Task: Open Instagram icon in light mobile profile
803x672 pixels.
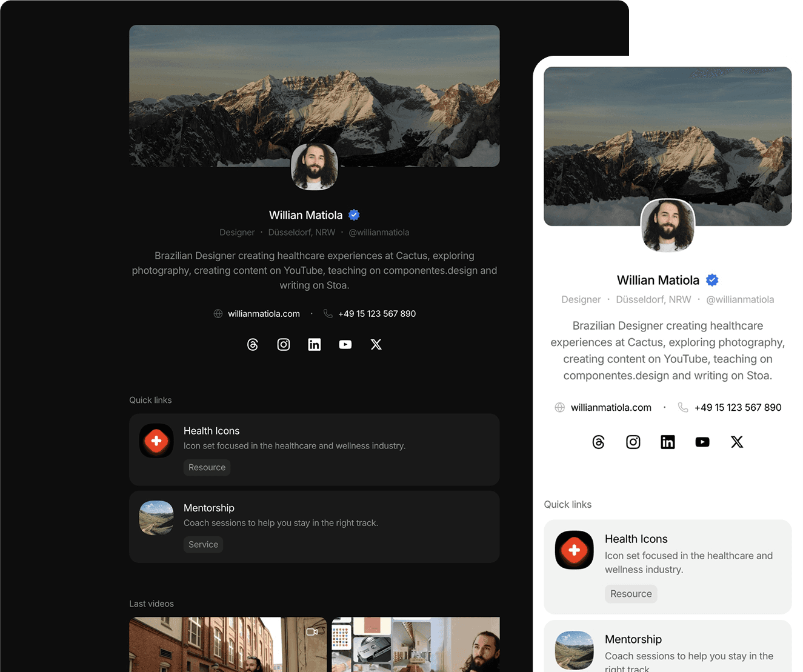Action: (633, 442)
